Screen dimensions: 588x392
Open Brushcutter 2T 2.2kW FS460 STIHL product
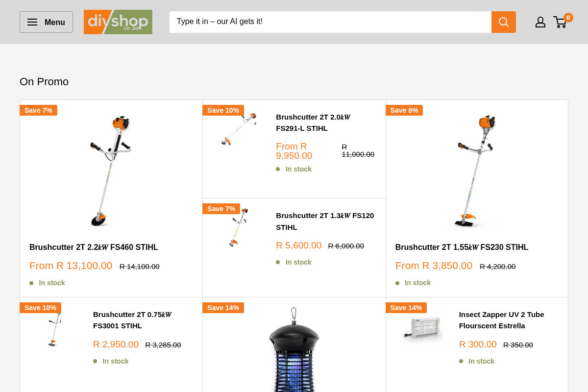(x=94, y=247)
